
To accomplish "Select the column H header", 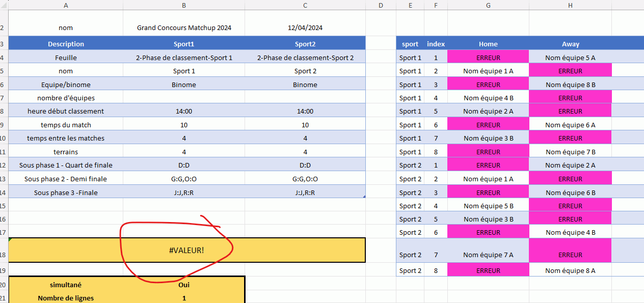I will coord(570,5).
